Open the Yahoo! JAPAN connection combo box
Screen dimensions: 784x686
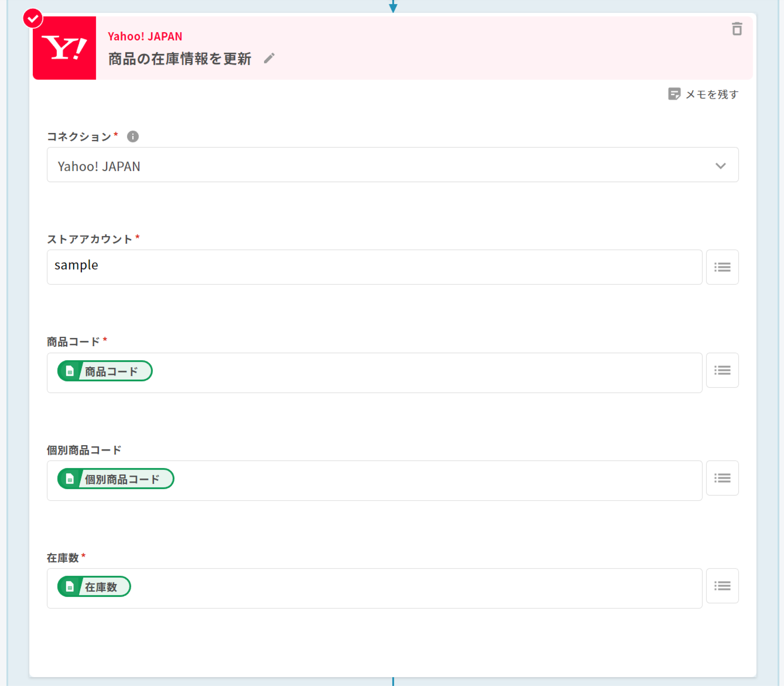[x=383, y=165]
